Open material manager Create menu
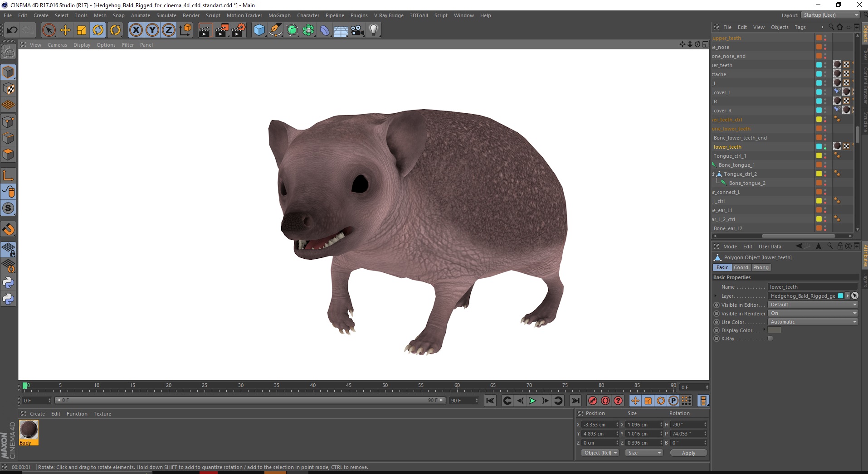Viewport: 868px width, 474px height. (x=37, y=414)
